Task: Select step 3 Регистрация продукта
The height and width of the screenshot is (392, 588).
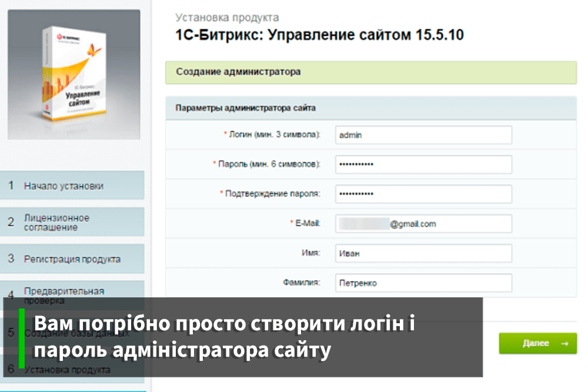Action: click(72, 259)
